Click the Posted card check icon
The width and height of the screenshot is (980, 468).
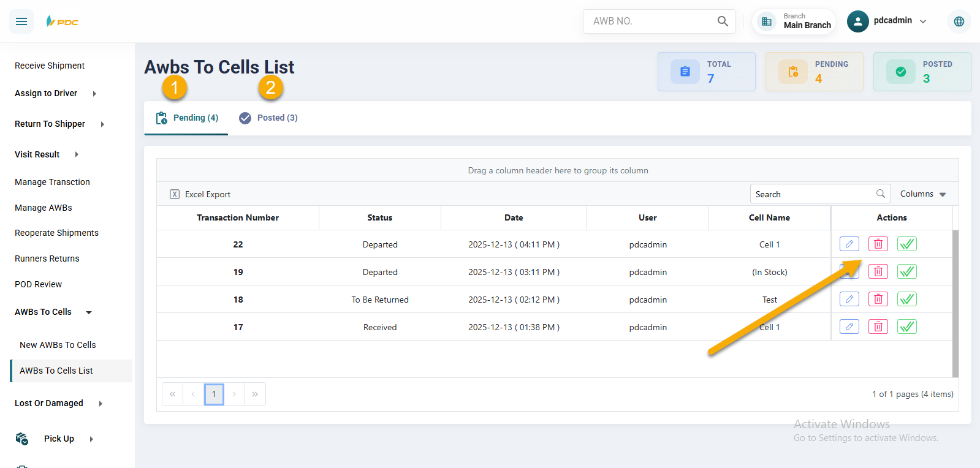pos(901,72)
